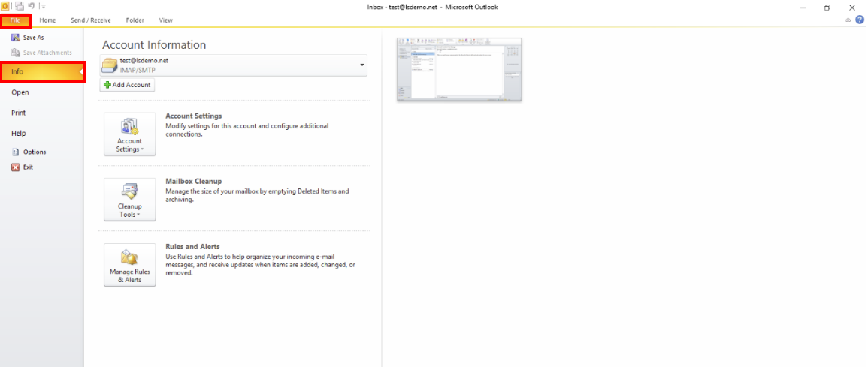Click the 'Inbox - test@lsdemo.net - Microsoft Outlook' window title

(x=432, y=7)
